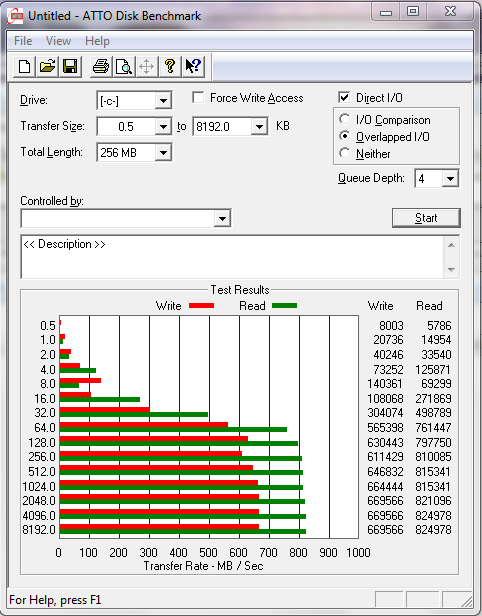
Task: Click inside the Description text box
Action: click(233, 257)
